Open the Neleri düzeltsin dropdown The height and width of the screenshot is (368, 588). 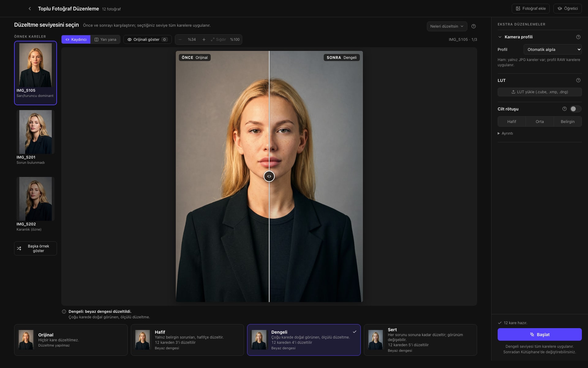pos(447,26)
